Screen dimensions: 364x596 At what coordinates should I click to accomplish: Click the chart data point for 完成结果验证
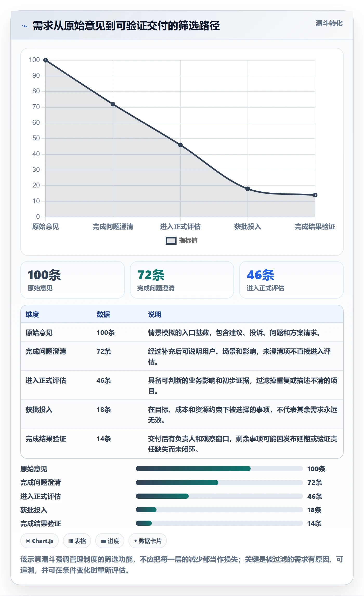click(x=315, y=195)
